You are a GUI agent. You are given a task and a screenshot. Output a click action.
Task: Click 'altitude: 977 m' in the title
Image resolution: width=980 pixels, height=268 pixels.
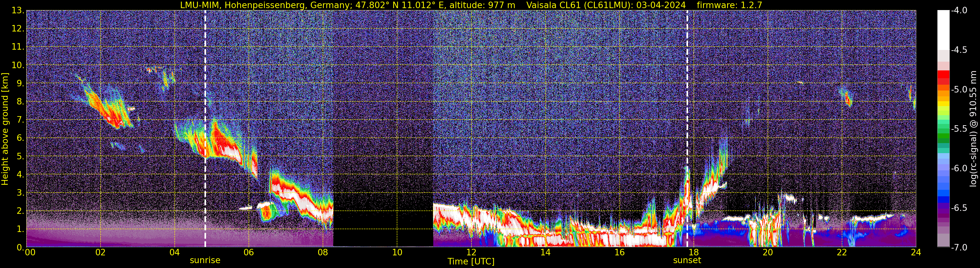point(482,5)
